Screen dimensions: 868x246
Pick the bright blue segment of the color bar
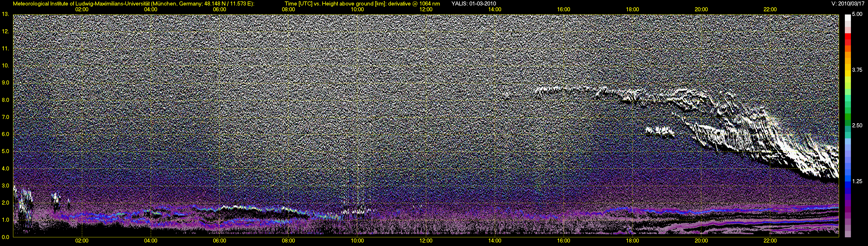(x=847, y=179)
